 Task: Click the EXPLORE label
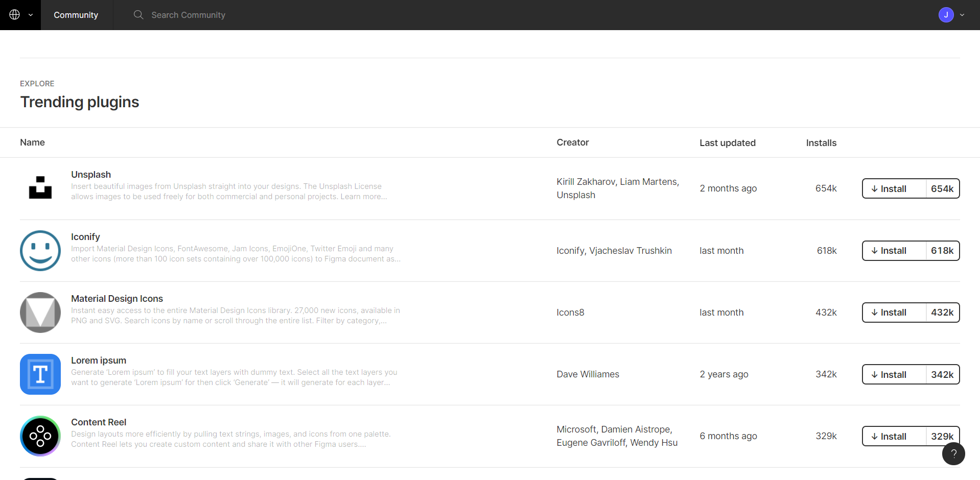(x=37, y=84)
